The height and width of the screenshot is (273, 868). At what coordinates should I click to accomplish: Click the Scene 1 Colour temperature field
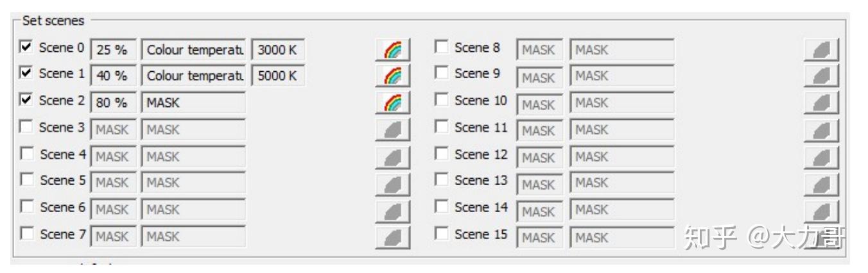pyautogui.click(x=193, y=76)
